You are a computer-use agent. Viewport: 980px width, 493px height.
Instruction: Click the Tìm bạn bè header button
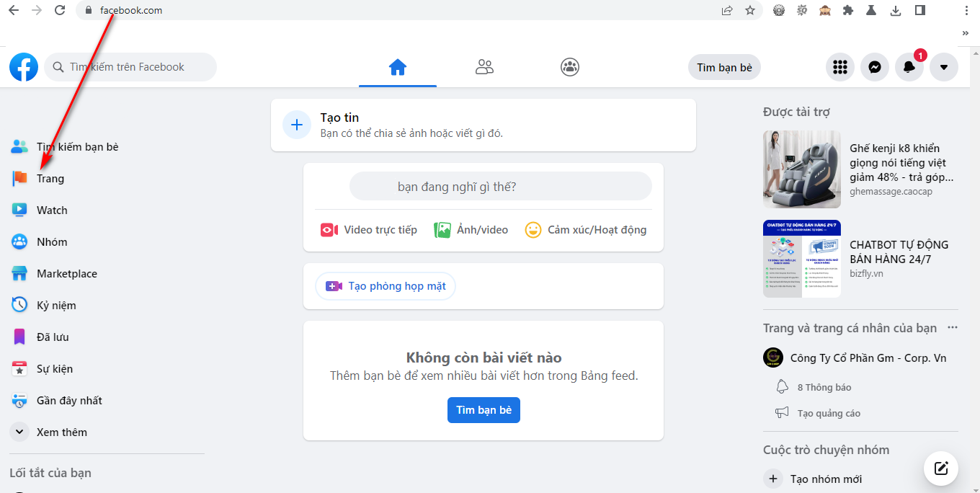click(724, 67)
